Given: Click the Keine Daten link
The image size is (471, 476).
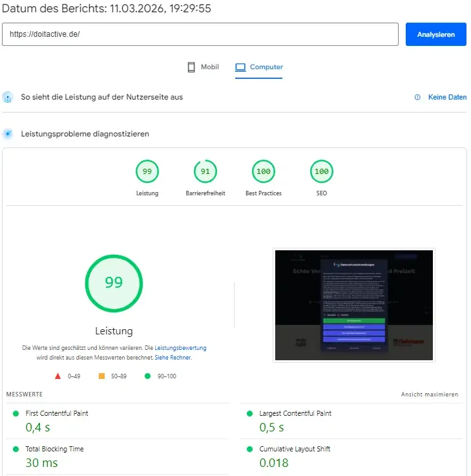Looking at the screenshot, I should tap(447, 97).
